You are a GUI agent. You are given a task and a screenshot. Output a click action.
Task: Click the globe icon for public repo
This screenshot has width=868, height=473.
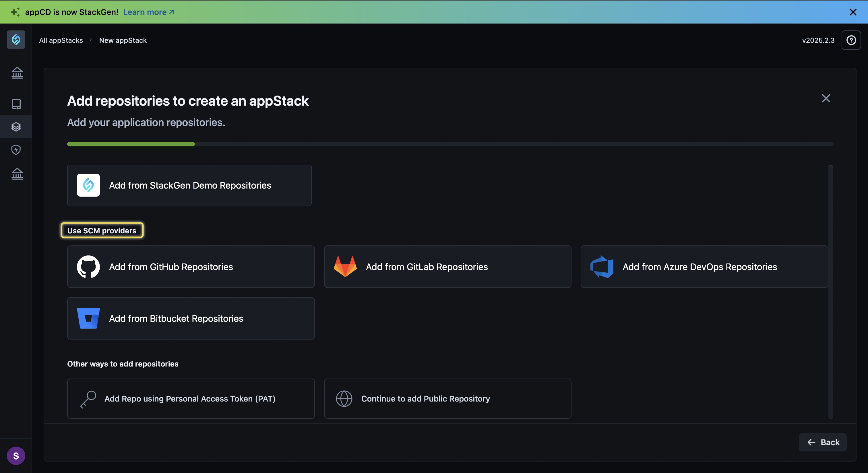(344, 399)
